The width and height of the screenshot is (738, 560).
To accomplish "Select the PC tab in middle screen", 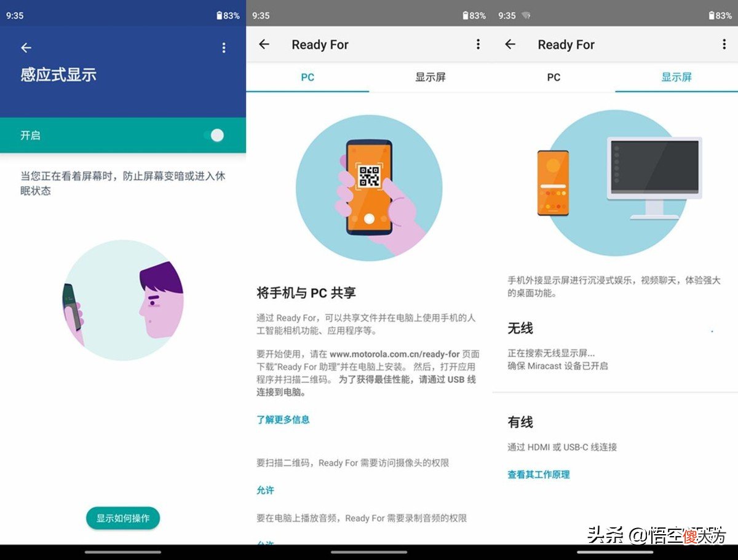I will click(x=307, y=77).
